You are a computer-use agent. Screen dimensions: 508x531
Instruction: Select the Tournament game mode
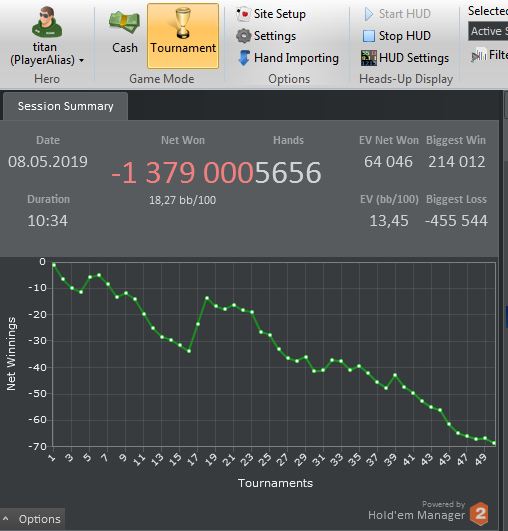pos(183,36)
